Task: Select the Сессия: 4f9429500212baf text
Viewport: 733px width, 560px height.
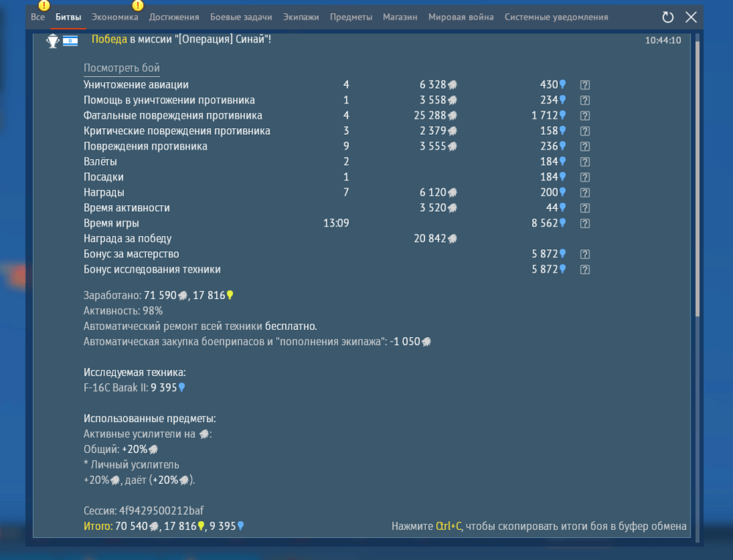Action: [144, 510]
